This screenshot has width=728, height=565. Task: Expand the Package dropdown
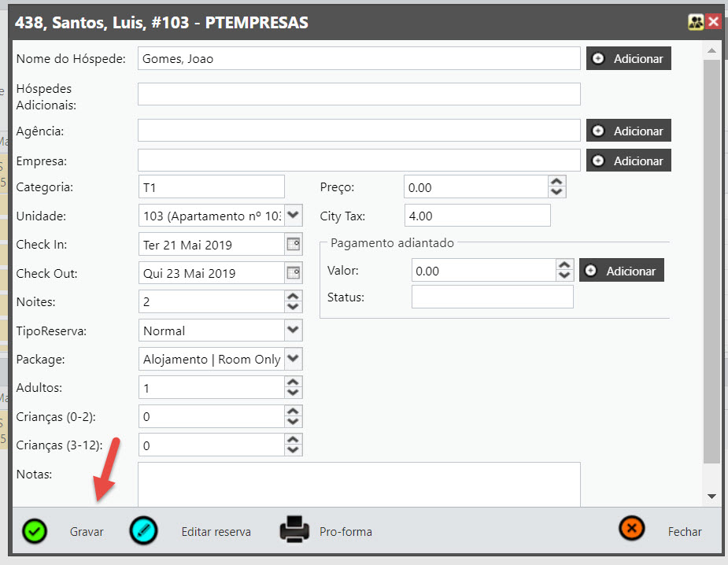click(x=294, y=359)
